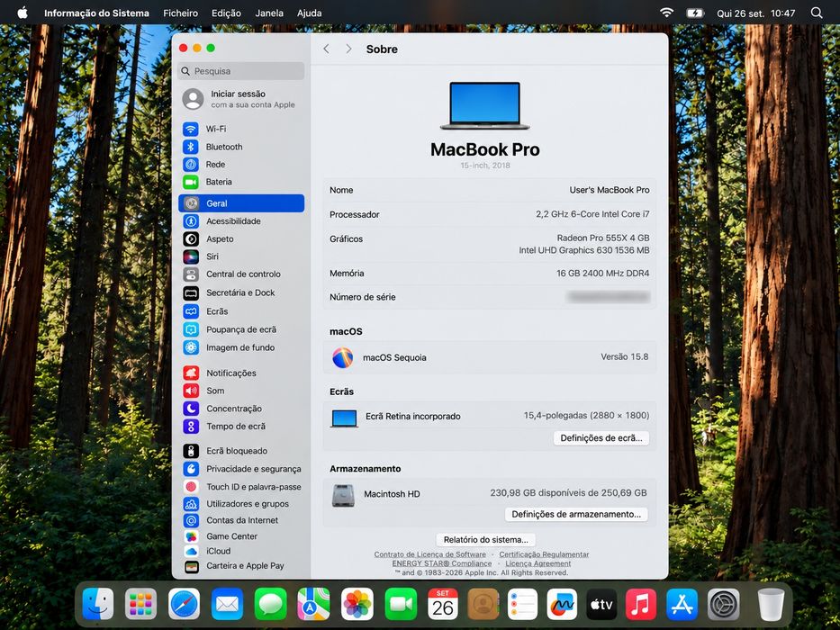Open Central de controlo settings
This screenshot has width=840, height=630.
tap(241, 274)
